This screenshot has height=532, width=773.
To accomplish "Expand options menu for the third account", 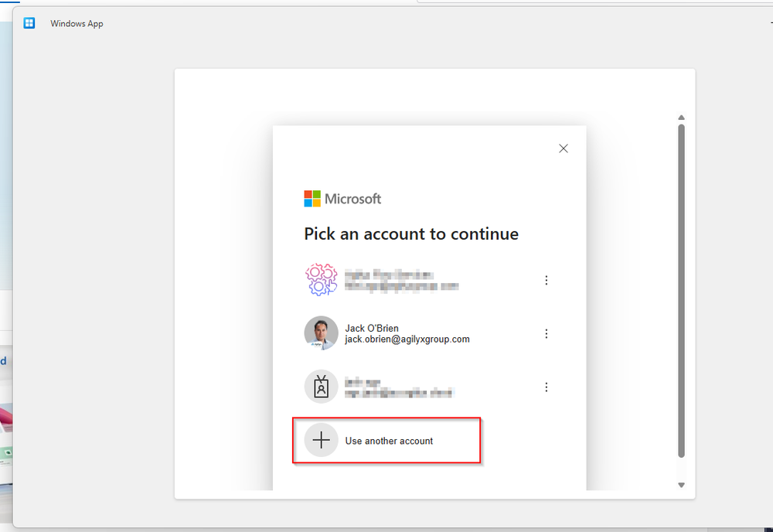I will pyautogui.click(x=547, y=387).
